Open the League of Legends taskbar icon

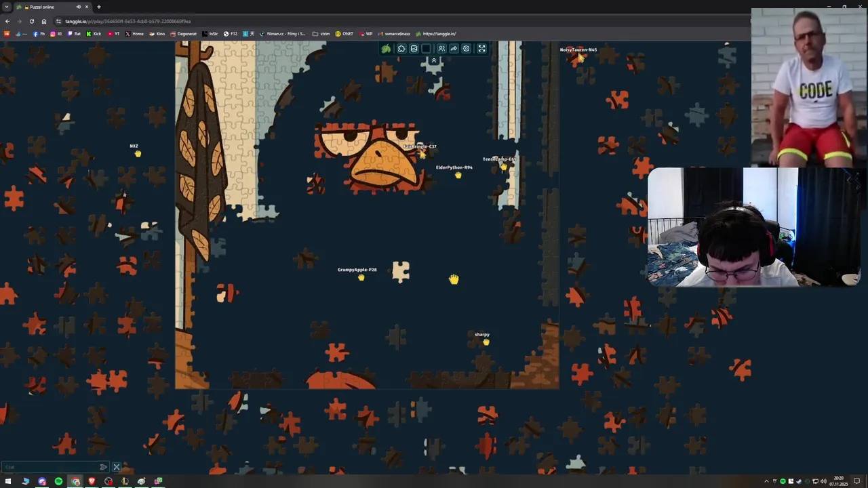(125, 481)
